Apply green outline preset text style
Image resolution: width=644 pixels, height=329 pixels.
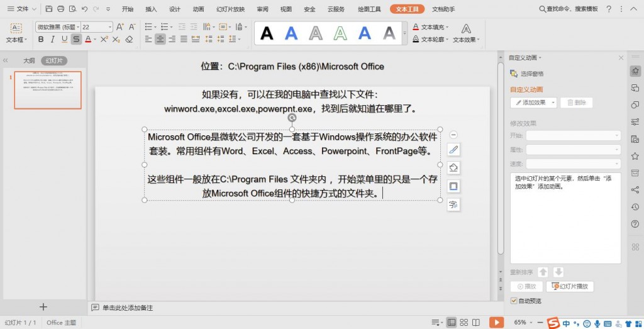[340, 33]
